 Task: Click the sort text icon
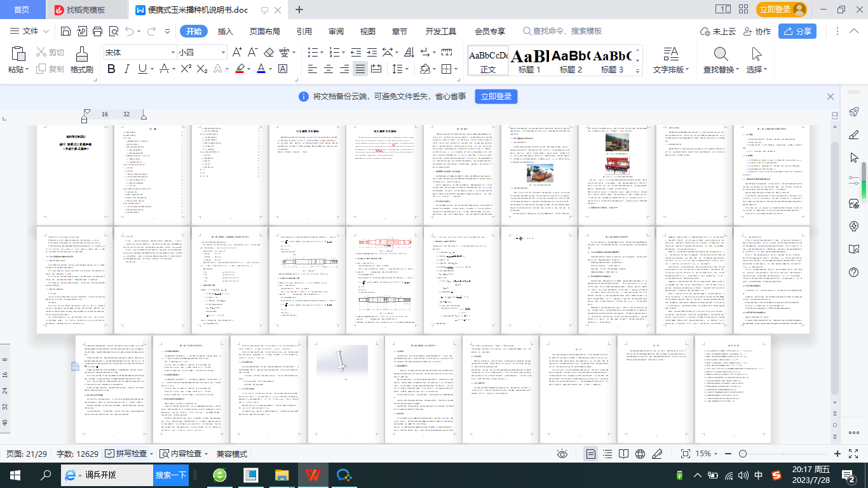(409, 52)
